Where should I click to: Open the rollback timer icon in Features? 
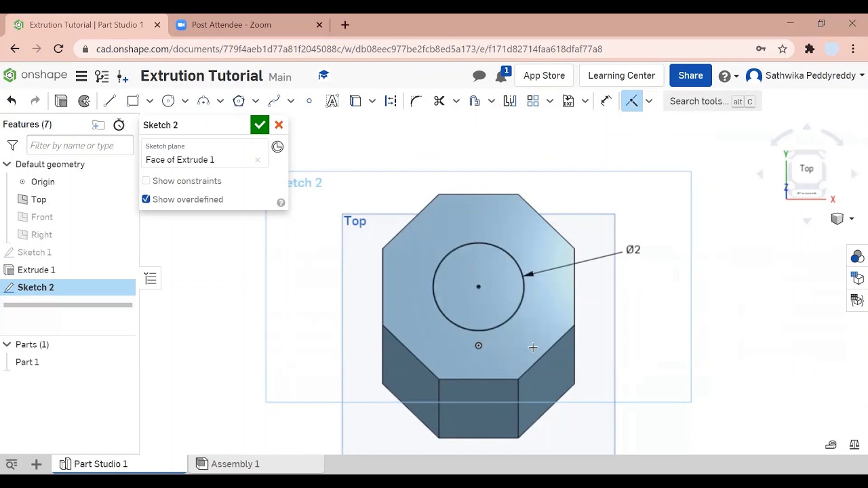(119, 125)
